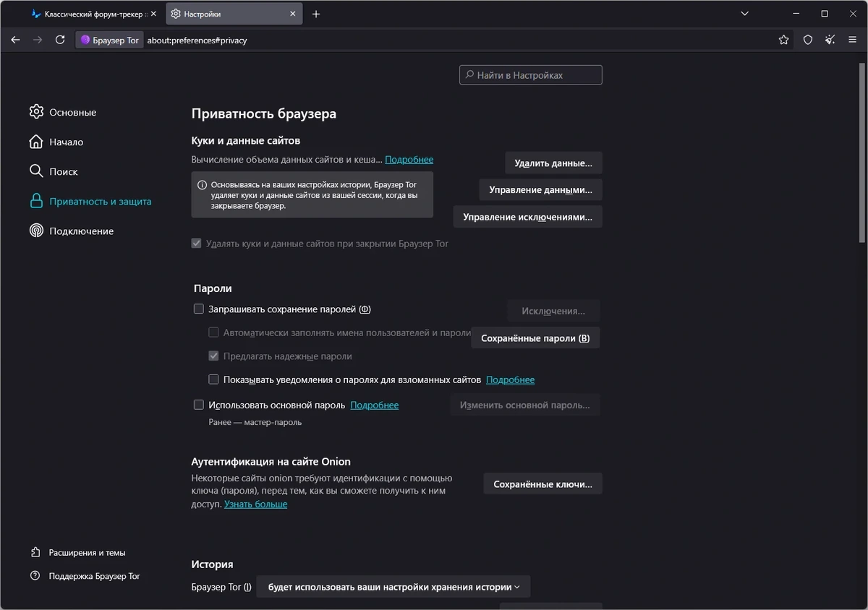Click the Ранее — мастер-пароль note

click(255, 422)
